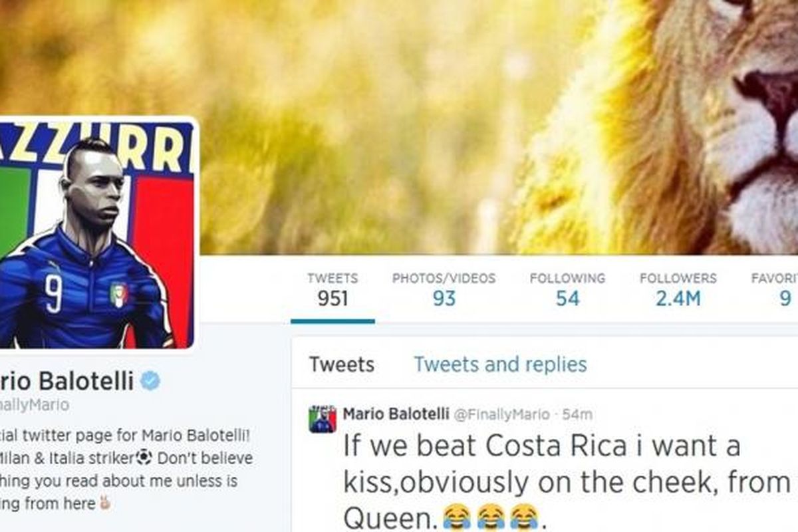The image size is (798, 532).
Task: Click the Mario Balotelli profile name heading
Action: [67, 381]
